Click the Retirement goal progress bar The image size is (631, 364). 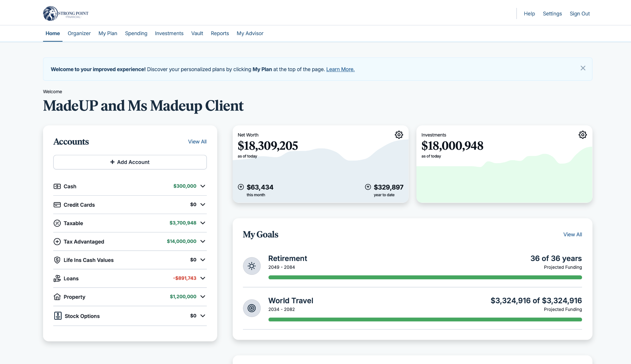coord(425,277)
